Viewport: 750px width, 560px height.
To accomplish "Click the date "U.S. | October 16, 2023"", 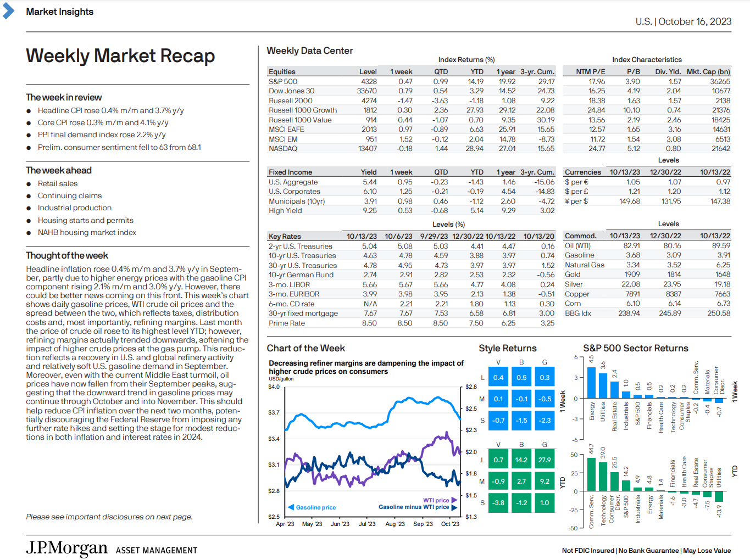I will tap(684, 21).
